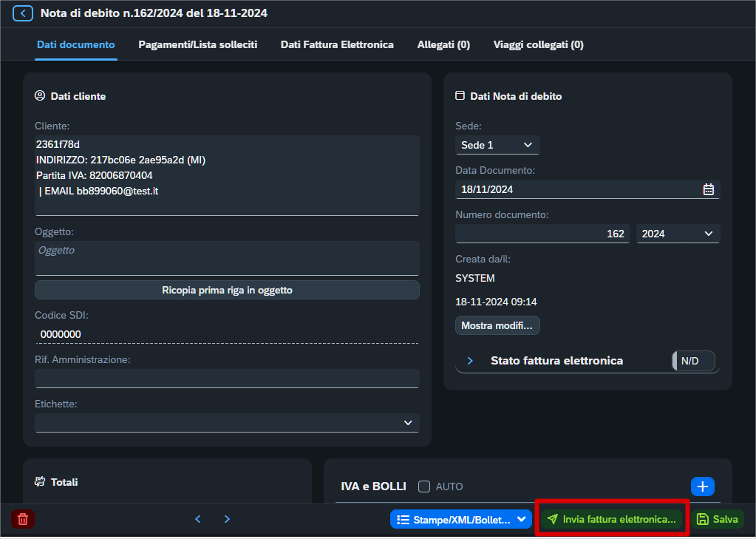Screen dimensions: 756x539
Task: Delete document with red trash icon
Action: pyautogui.click(x=23, y=519)
